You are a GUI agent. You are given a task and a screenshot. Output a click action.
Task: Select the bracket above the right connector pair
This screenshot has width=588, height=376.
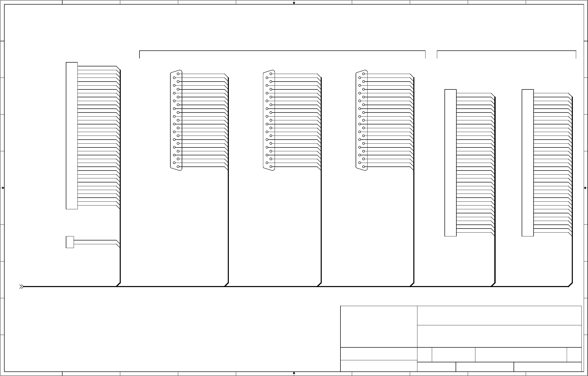click(506, 51)
